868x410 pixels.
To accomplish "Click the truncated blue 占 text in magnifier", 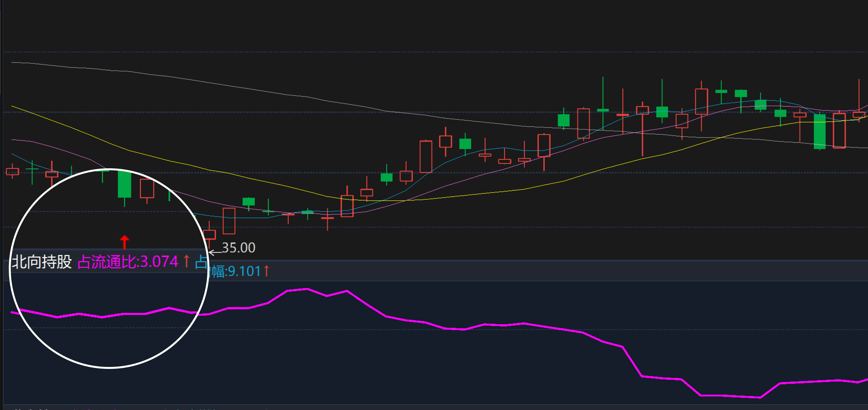I will (201, 262).
